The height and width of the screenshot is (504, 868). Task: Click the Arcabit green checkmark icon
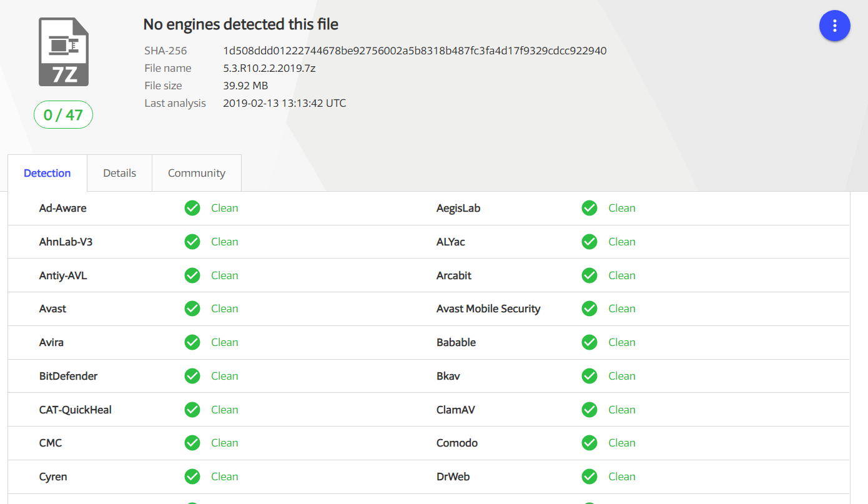click(589, 275)
